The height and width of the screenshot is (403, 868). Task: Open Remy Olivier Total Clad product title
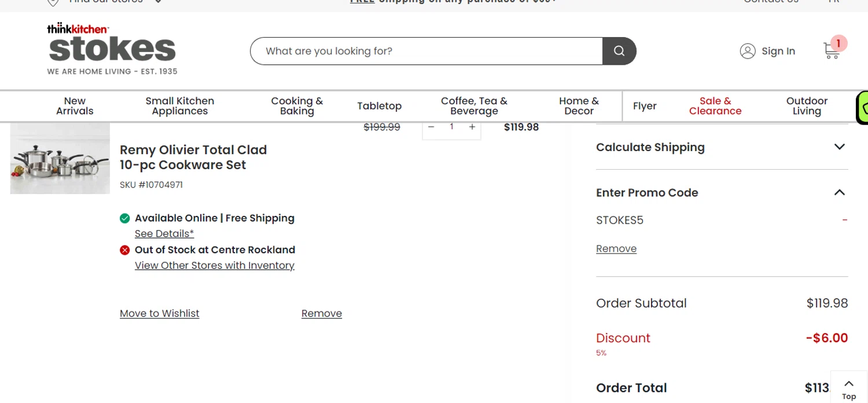(x=193, y=157)
